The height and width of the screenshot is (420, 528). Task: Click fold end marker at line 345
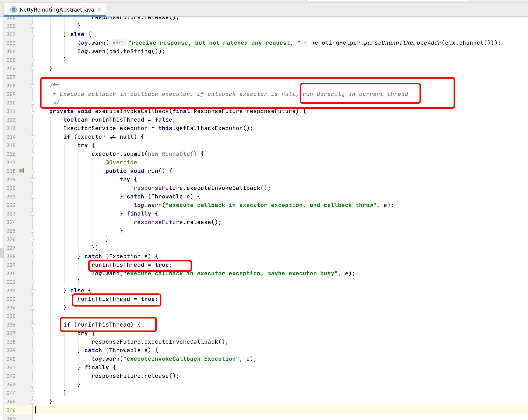(33, 401)
